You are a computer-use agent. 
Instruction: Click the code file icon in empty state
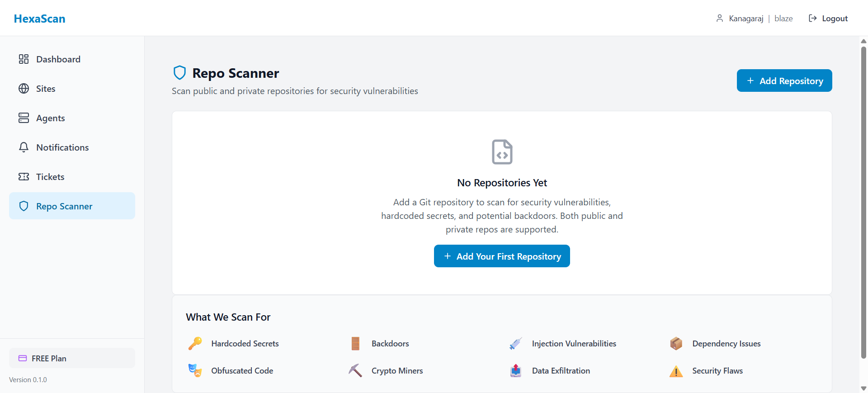[x=502, y=152]
